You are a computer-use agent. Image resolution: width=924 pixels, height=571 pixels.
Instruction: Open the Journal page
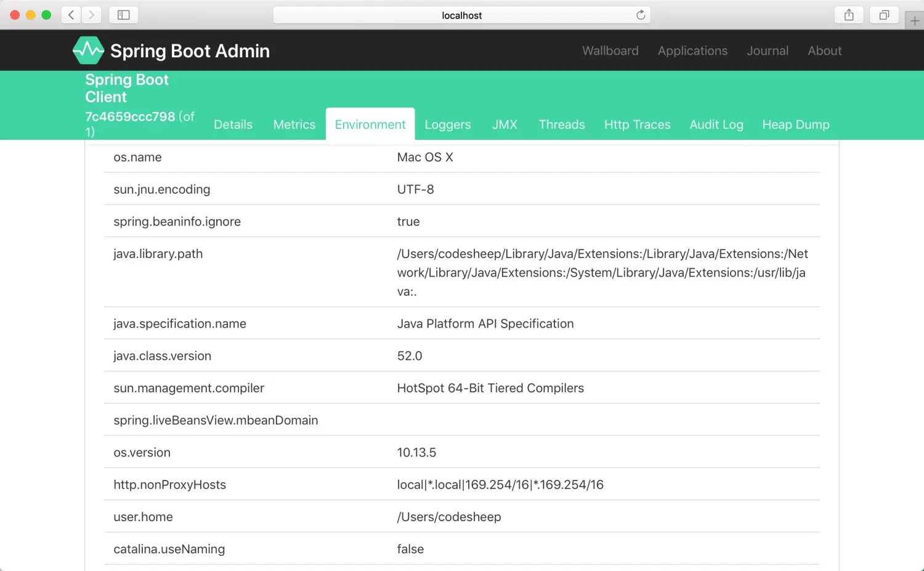(768, 51)
